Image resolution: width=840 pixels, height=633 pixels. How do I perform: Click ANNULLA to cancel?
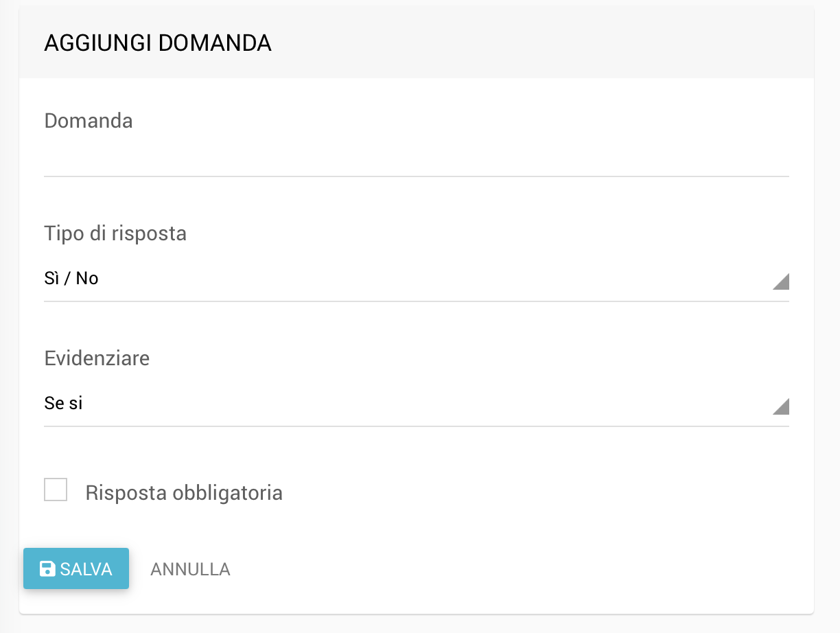pyautogui.click(x=190, y=569)
